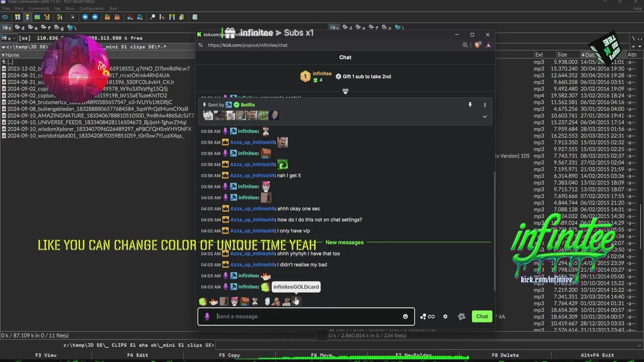The height and width of the screenshot is (362, 644).
Task: Click the browser zoom magnifier icon
Action: (x=465, y=45)
